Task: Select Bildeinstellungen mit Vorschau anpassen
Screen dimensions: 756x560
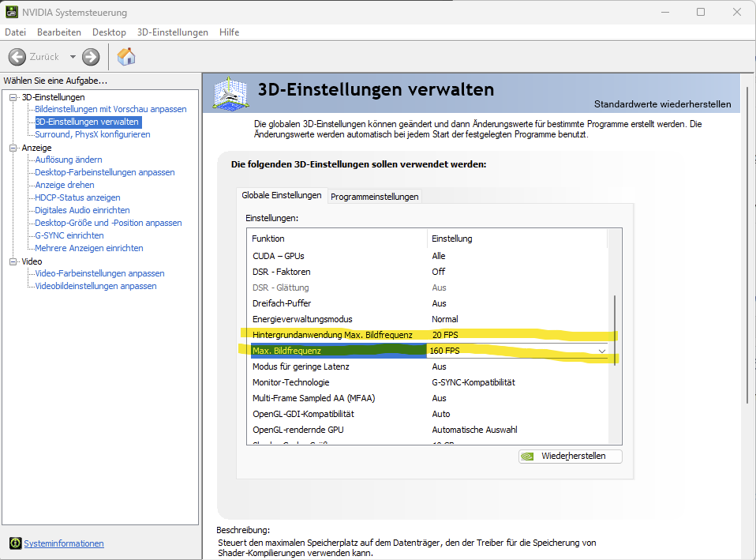Action: coord(110,109)
